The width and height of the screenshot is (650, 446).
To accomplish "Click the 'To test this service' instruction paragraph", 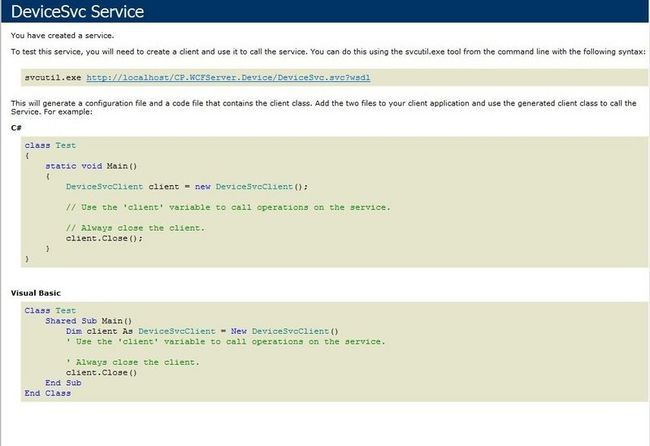I will pyautogui.click(x=328, y=52).
